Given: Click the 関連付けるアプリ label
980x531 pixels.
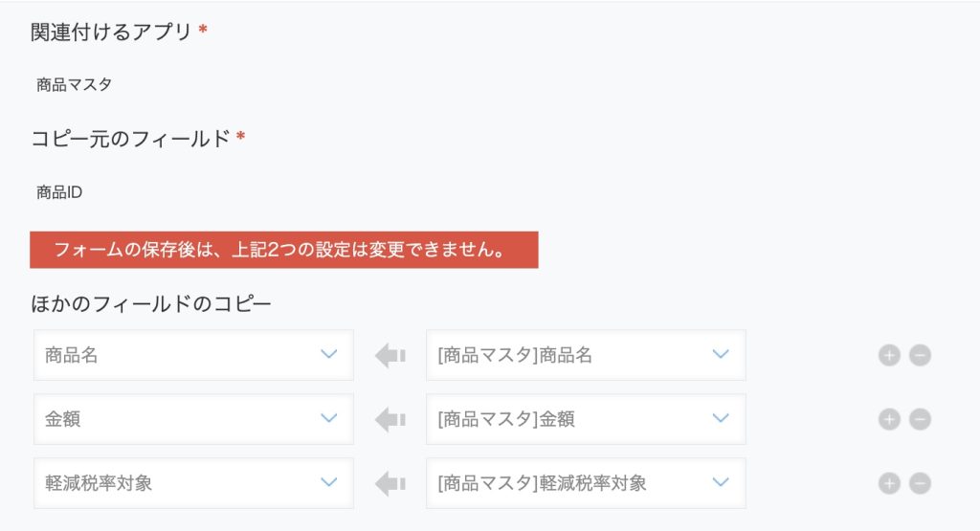Looking at the screenshot, I should (111, 32).
